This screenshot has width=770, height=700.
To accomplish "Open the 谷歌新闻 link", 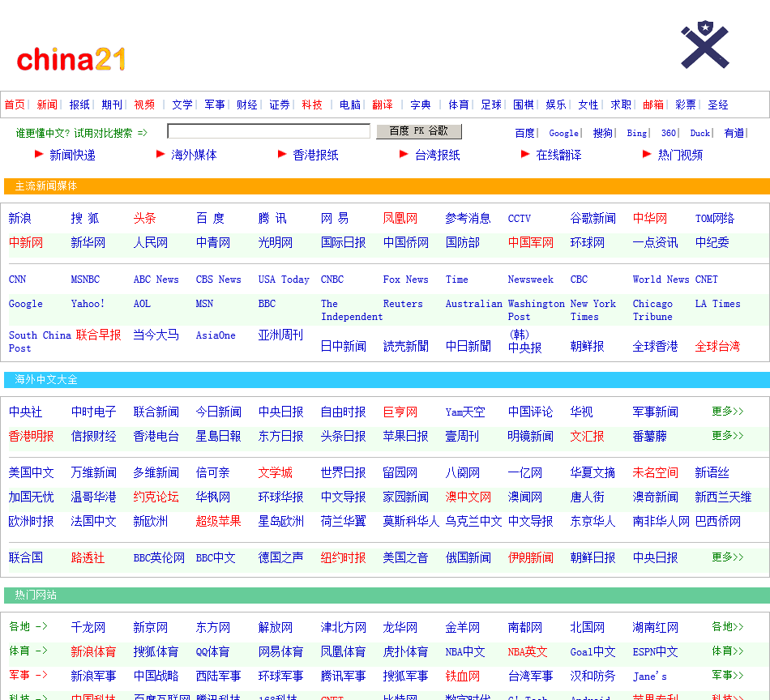I will (593, 219).
